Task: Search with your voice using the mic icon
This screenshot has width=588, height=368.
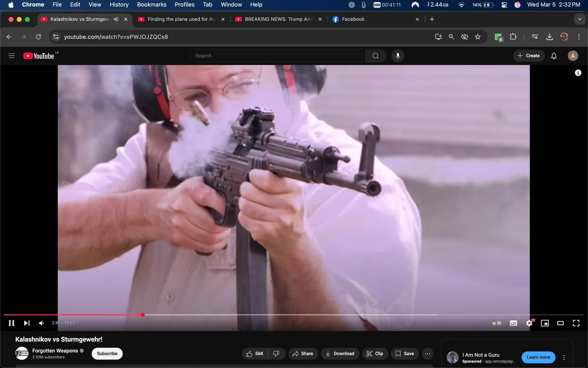Action: click(x=398, y=56)
